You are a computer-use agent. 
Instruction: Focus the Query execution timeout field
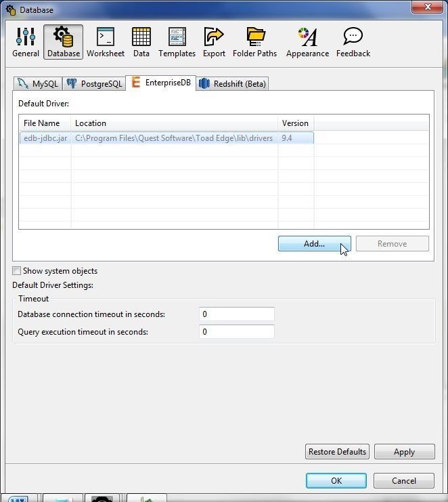click(237, 332)
